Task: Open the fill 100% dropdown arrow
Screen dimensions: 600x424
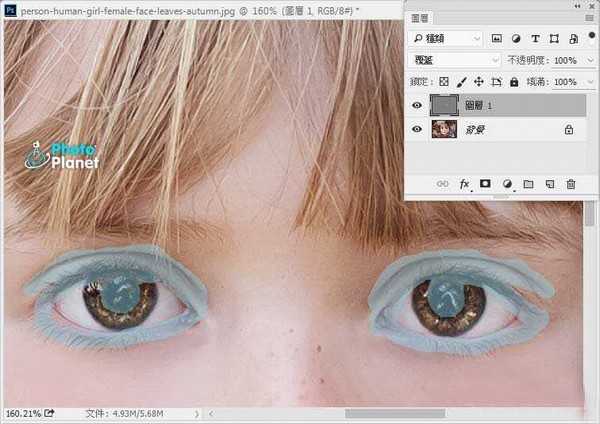Action: click(x=590, y=82)
